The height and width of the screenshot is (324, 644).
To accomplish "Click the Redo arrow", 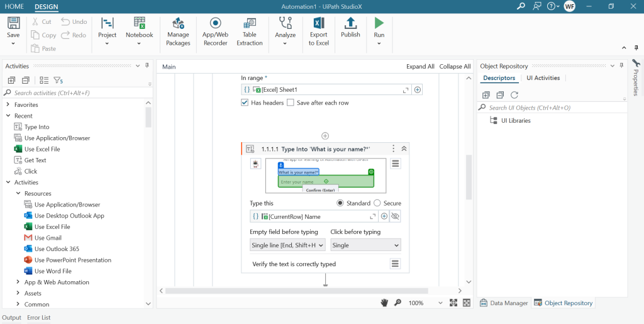I will tap(65, 35).
